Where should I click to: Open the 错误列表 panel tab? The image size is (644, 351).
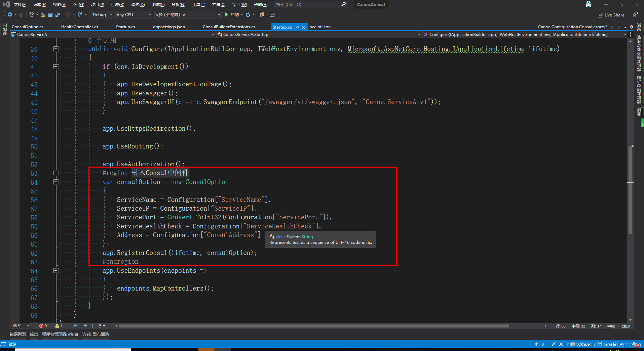click(18, 334)
